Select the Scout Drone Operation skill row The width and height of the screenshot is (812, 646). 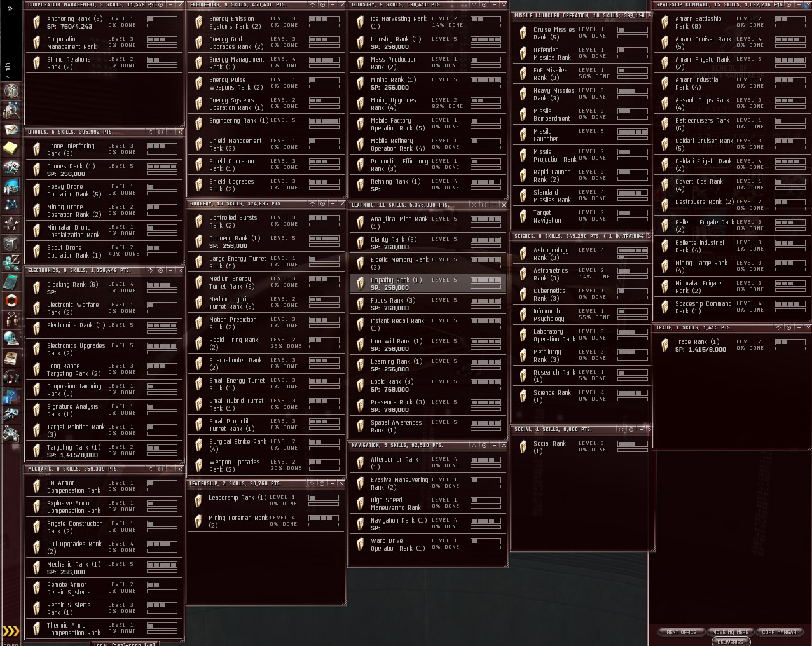click(x=104, y=251)
